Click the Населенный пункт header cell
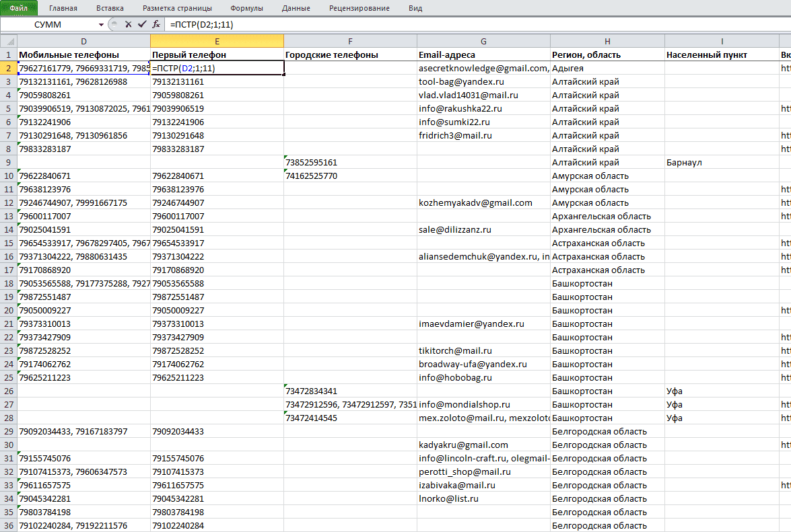The image size is (791, 532). coord(722,55)
